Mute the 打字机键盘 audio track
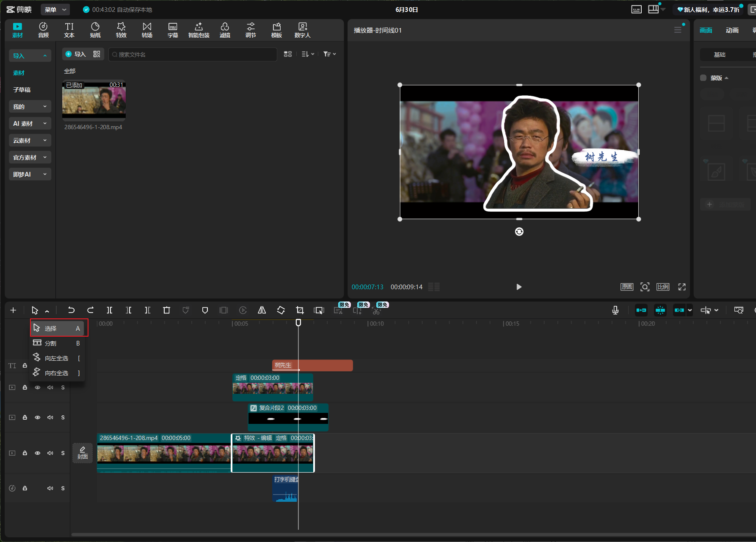 [x=50, y=488]
